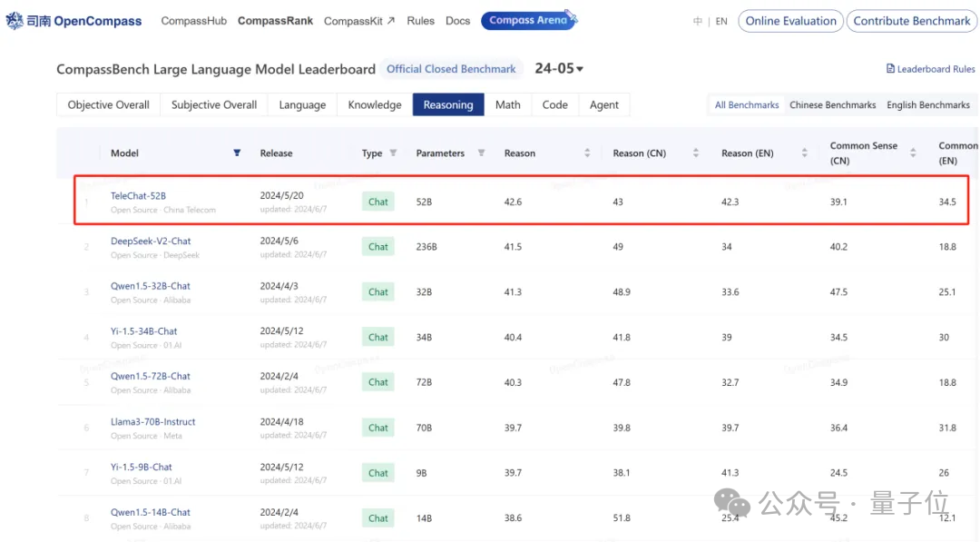
Task: Switch to Chinese Benchmarks filter
Action: pyautogui.click(x=832, y=105)
